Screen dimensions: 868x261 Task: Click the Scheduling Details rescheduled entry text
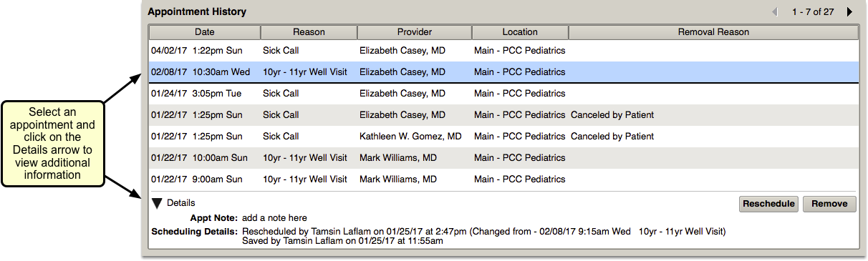[484, 232]
